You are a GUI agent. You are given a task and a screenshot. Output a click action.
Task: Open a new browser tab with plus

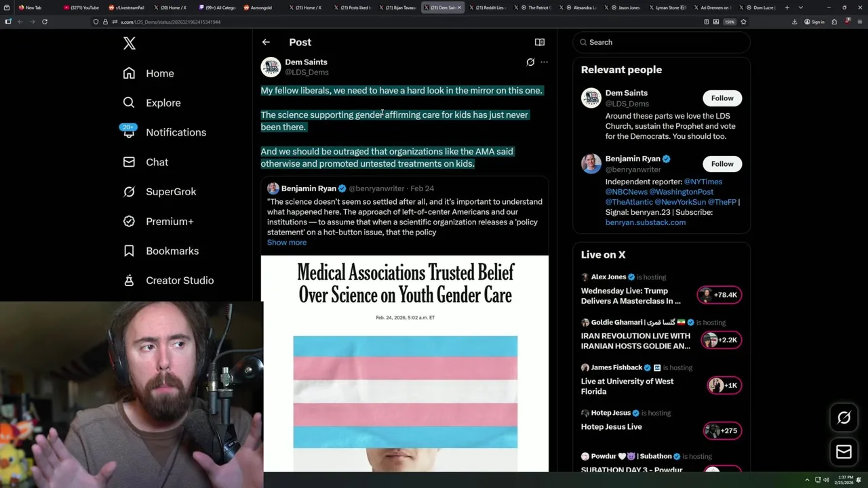(787, 7)
